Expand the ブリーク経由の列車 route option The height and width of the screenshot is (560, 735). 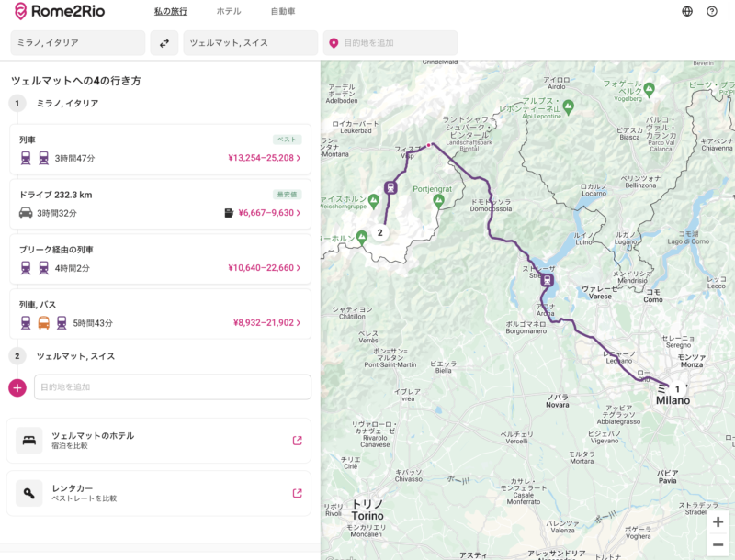[x=160, y=259]
